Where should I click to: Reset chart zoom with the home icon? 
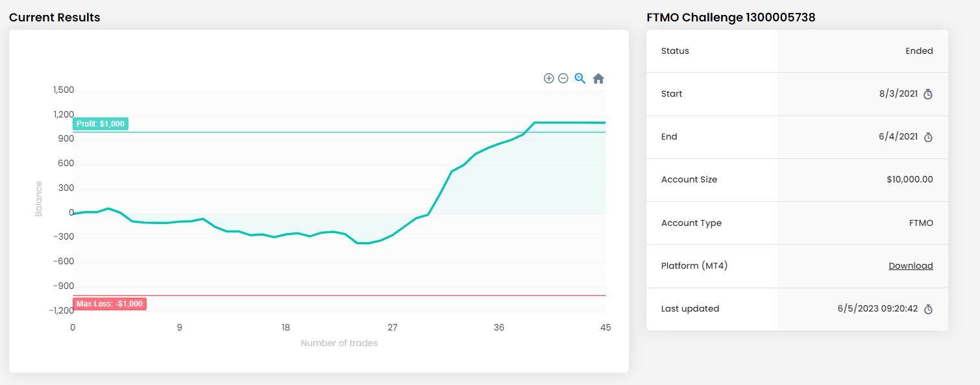[x=598, y=79]
